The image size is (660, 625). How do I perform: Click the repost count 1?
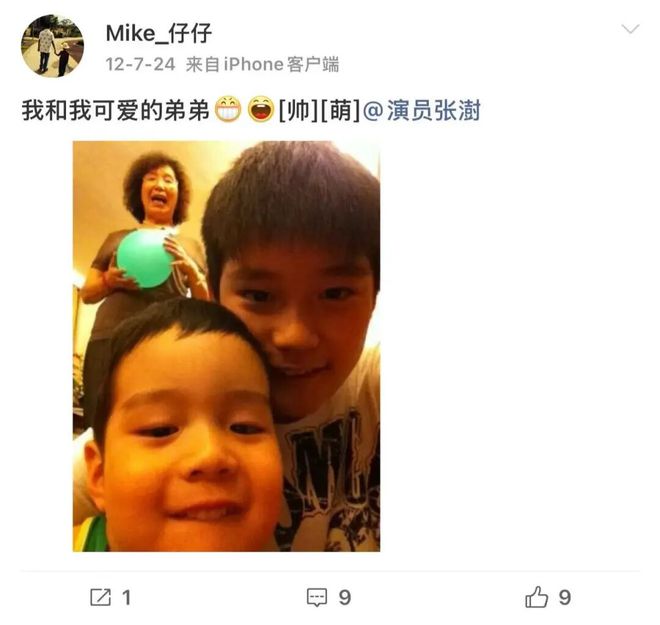click(x=126, y=598)
